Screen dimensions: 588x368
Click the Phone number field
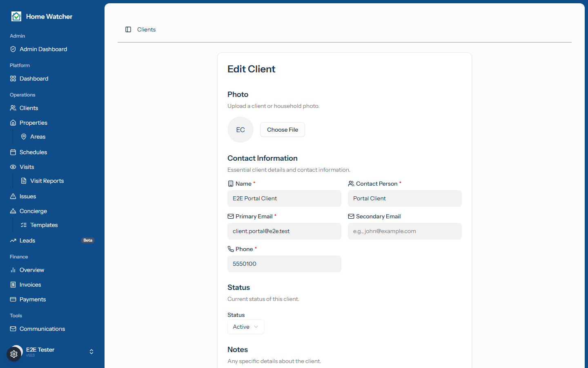point(284,264)
